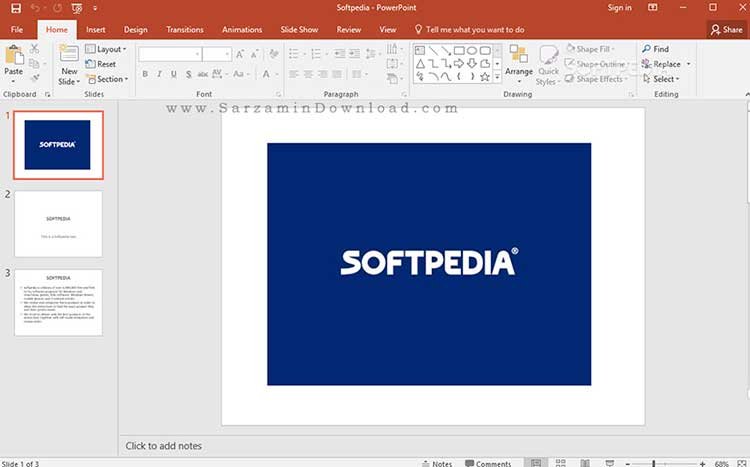Toggle Justify alignment button
The image size is (750, 467).
pos(338,74)
